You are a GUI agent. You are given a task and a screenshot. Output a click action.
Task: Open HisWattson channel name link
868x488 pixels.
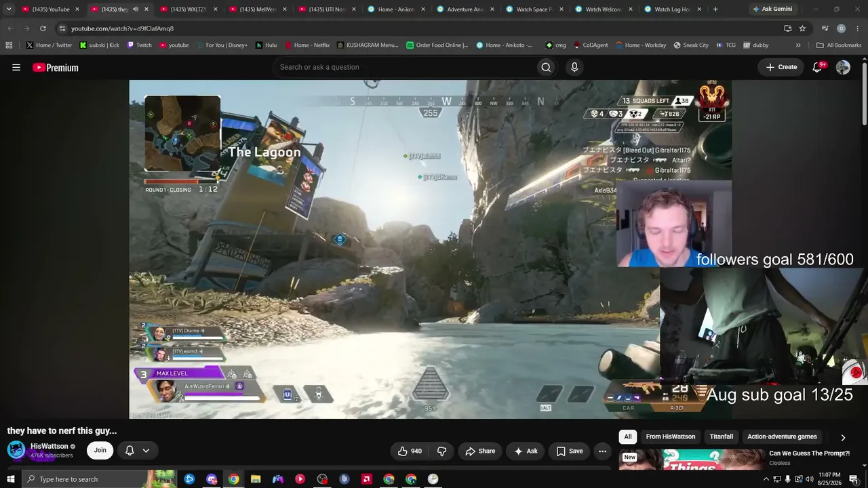pos(50,446)
